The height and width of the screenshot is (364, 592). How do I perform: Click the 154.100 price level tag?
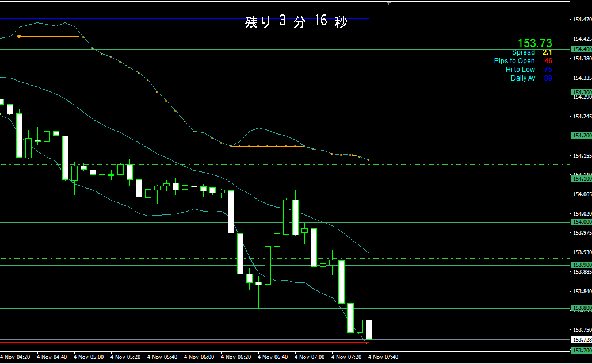click(581, 179)
